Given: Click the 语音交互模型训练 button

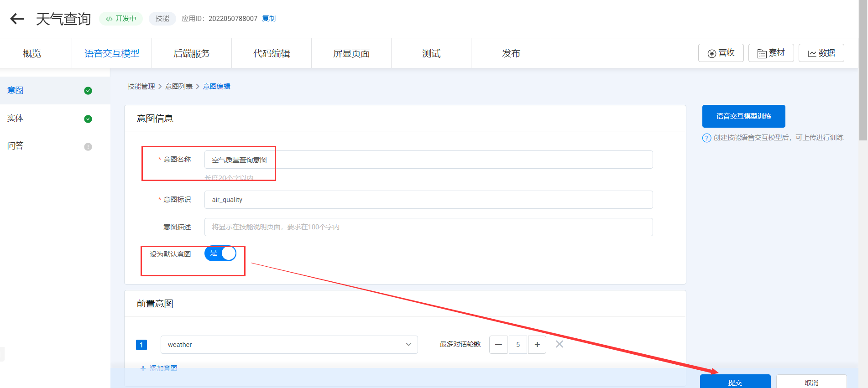Looking at the screenshot, I should 744,116.
